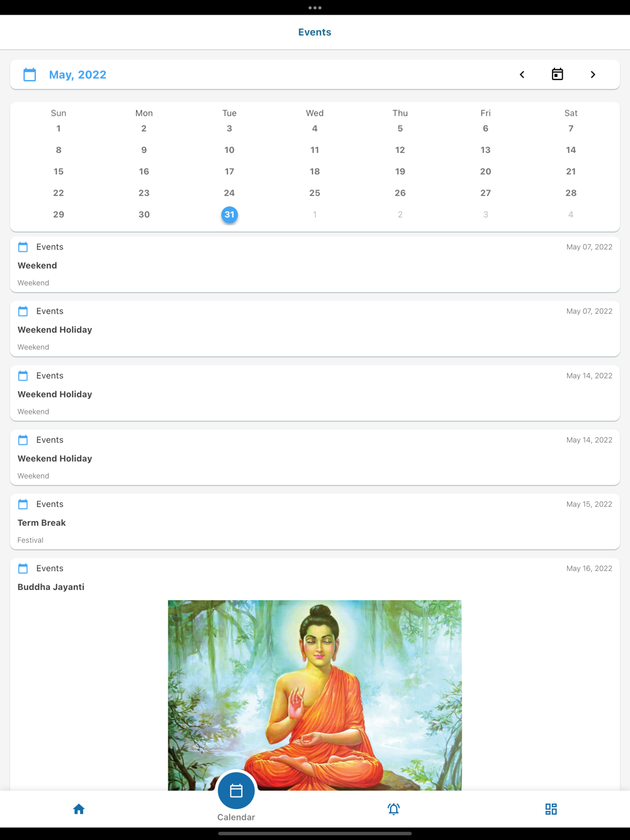Select date 31 highlighted in calendar

[x=229, y=215]
